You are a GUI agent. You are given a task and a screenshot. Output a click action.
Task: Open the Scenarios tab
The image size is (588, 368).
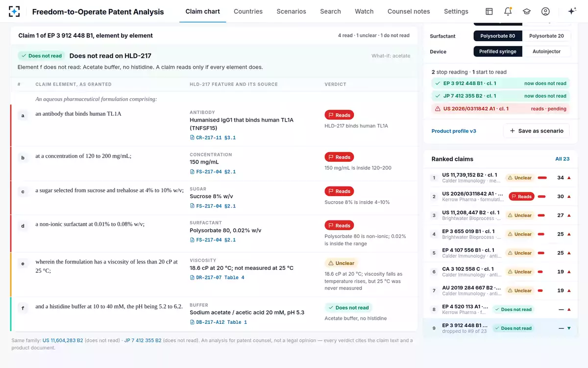pos(291,11)
